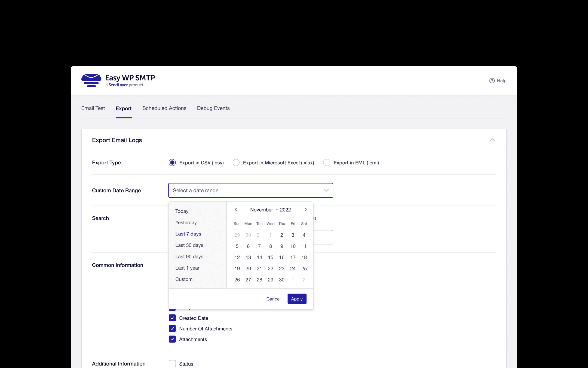Go to previous month with left arrow

(236, 210)
